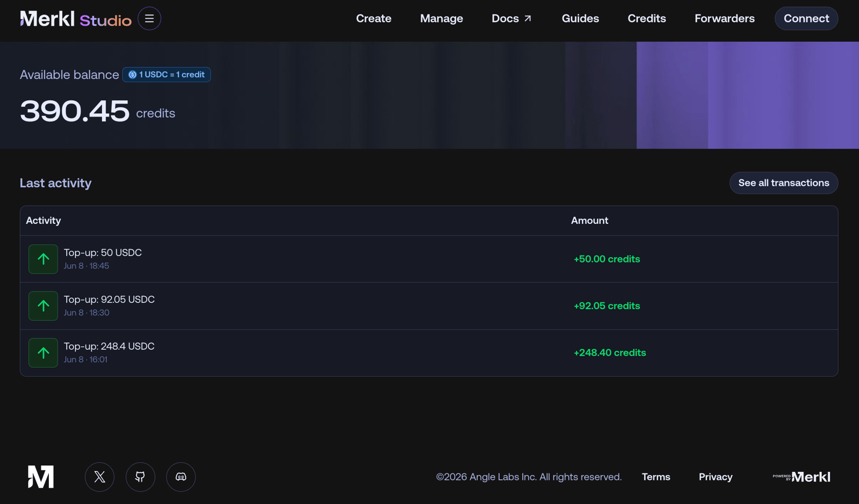
Task: Click the Activity column header
Action: tap(43, 221)
